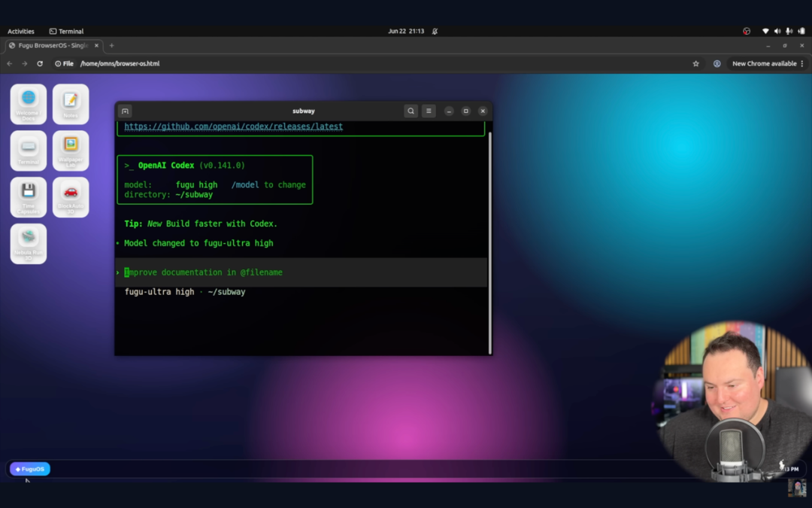This screenshot has height=508, width=812.
Task: Click the 'fugu-ultra high · ~/subway' status line
Action: (185, 292)
